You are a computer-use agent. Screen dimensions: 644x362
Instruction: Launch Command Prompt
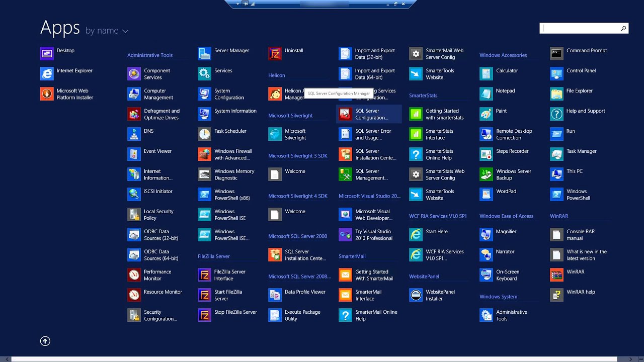[x=579, y=53]
